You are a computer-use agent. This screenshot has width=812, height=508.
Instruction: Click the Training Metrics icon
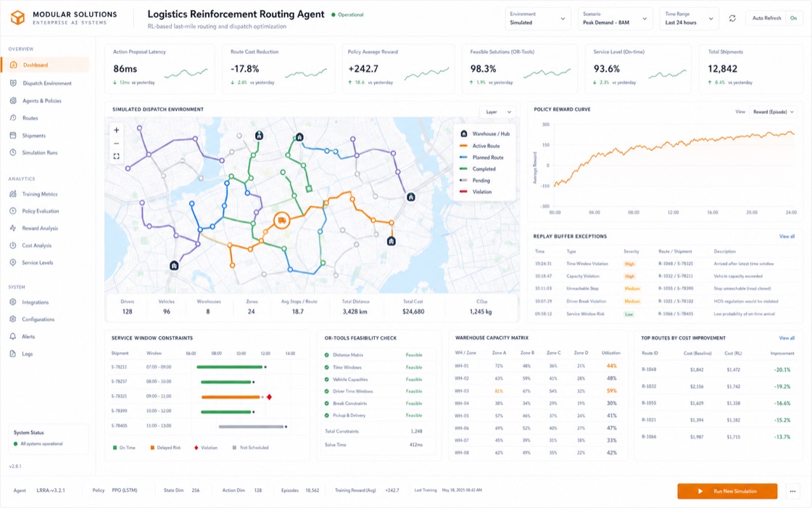(x=13, y=194)
